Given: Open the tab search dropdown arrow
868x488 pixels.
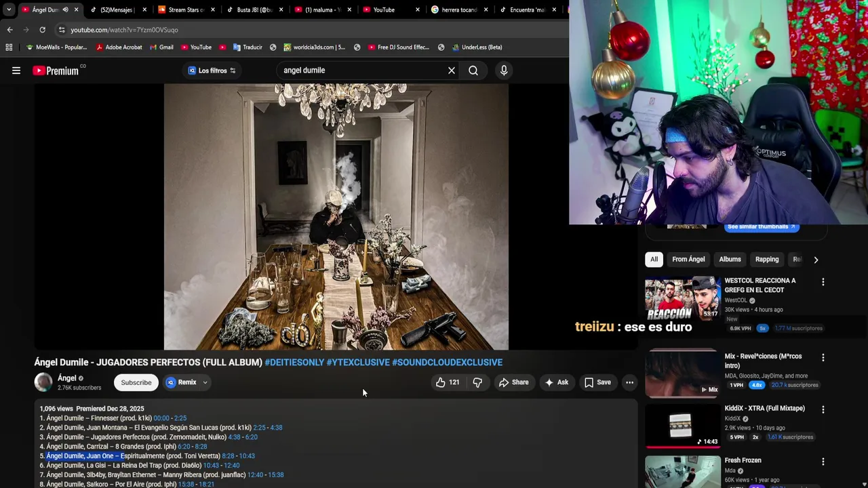Looking at the screenshot, I should [9, 9].
